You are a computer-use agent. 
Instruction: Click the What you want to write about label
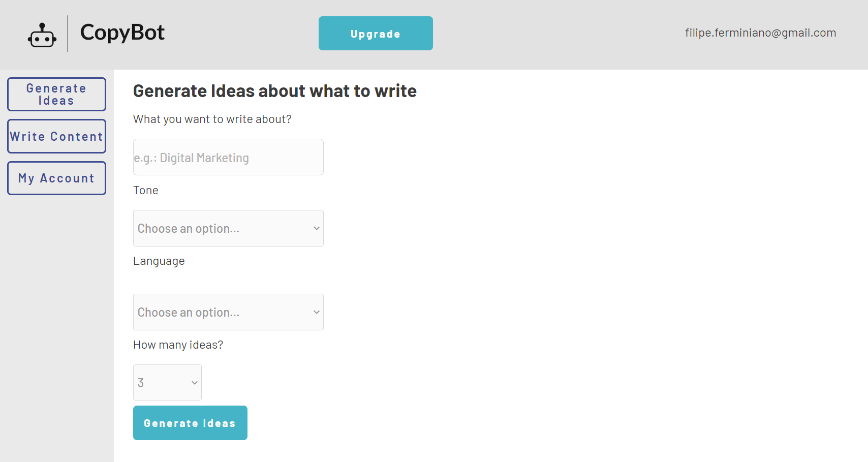(212, 119)
